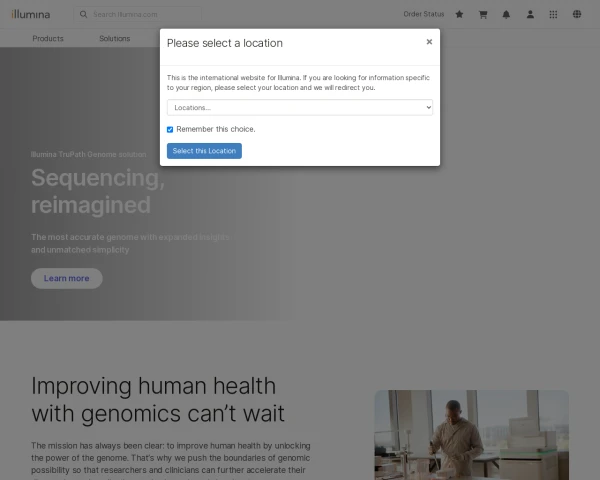Viewport: 600px width, 480px height.
Task: Click the search magnifier icon
Action: [83, 15]
